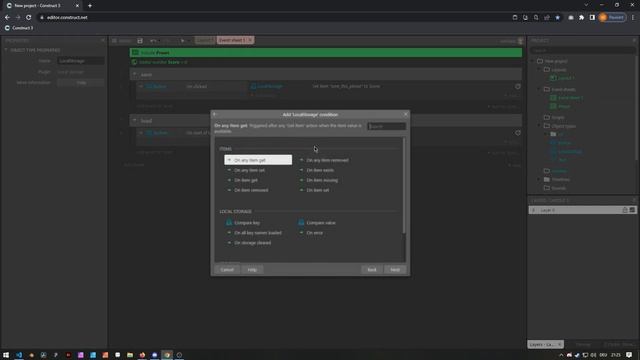Viewport: 640px width, 360px height.
Task: Open the main Menu button
Action: tap(121, 41)
